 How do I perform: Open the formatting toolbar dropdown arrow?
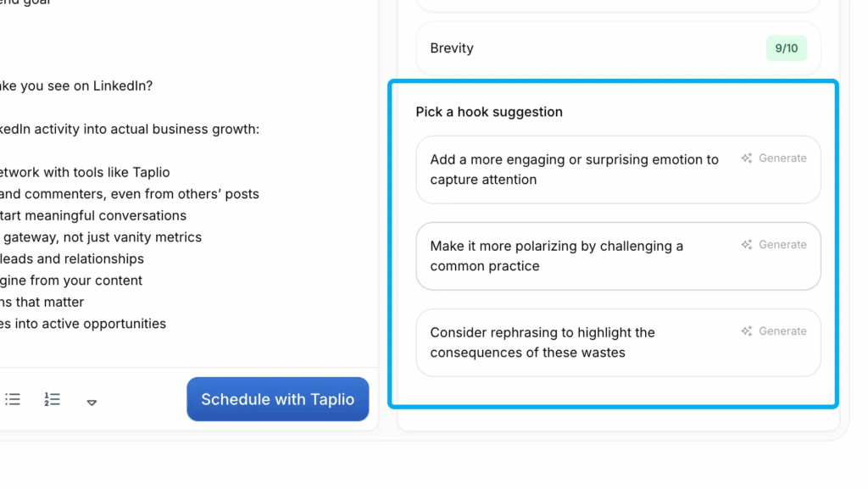pyautogui.click(x=92, y=402)
